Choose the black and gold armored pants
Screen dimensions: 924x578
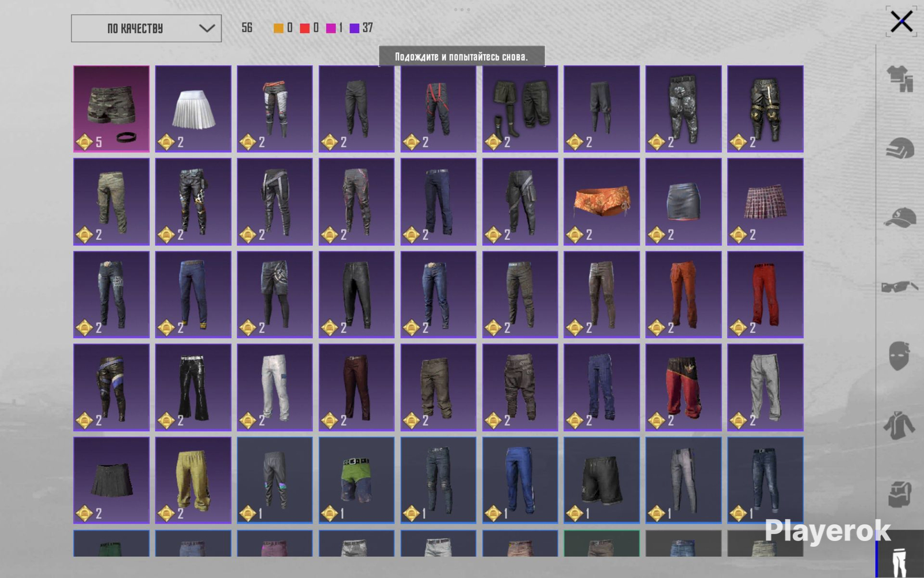point(765,109)
